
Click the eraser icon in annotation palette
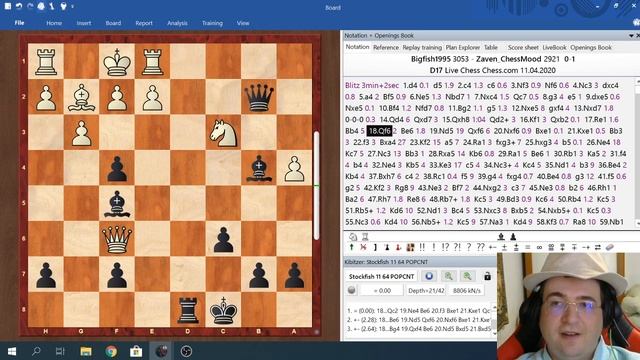click(x=609, y=247)
